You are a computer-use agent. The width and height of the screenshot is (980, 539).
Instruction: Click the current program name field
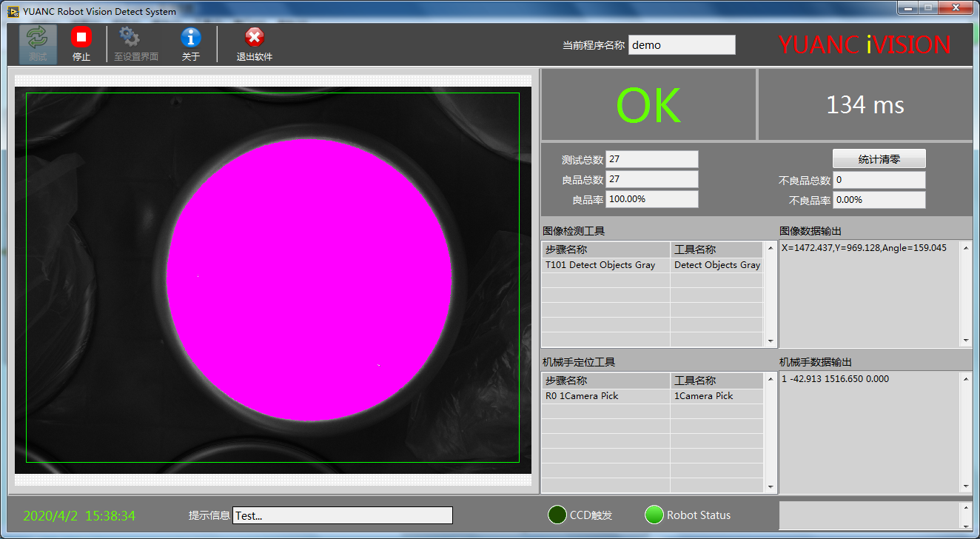click(682, 45)
